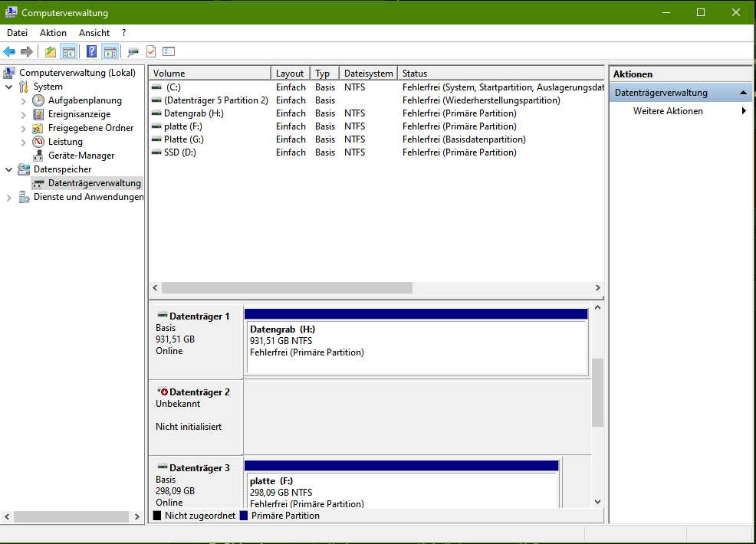Expand the Freigegebene Ordner node
Screen dimensions: 756x544
coord(23,129)
